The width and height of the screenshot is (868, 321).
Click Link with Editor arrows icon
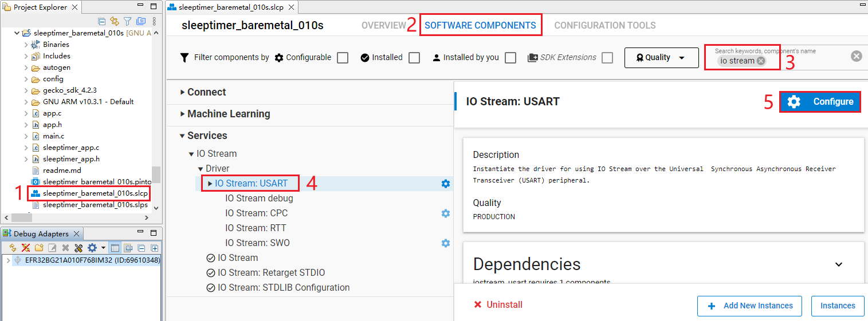click(x=115, y=21)
